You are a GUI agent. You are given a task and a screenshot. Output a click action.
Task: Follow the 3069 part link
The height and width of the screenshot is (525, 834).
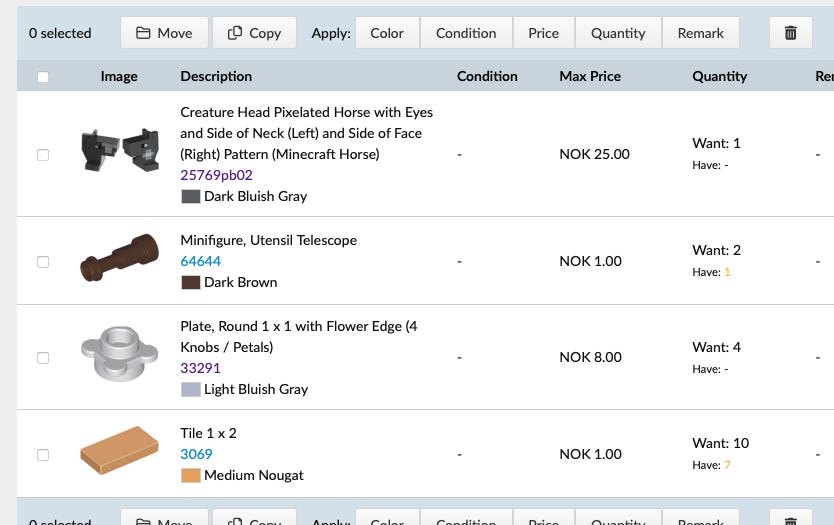pyautogui.click(x=195, y=454)
